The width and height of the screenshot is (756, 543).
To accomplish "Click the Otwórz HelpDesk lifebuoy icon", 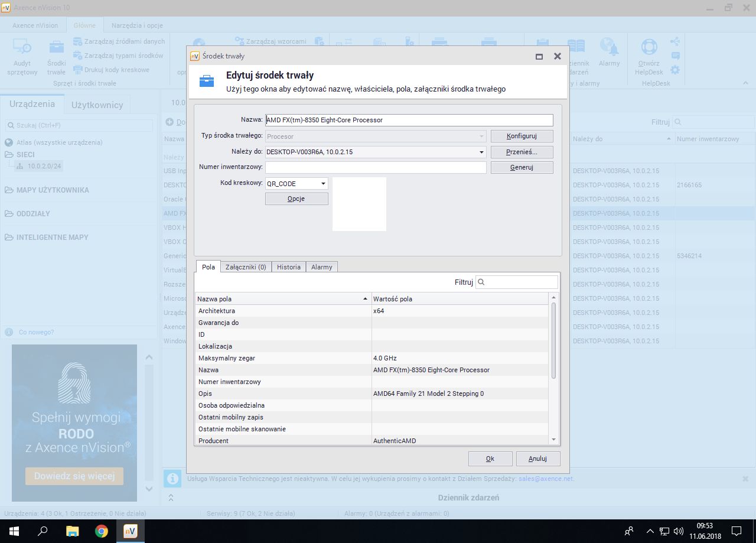I will tap(649, 47).
